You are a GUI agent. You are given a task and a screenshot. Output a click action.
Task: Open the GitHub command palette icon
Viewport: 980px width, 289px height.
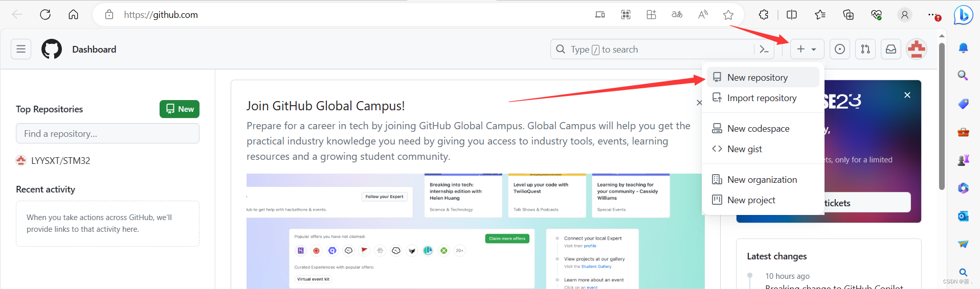pyautogui.click(x=764, y=49)
